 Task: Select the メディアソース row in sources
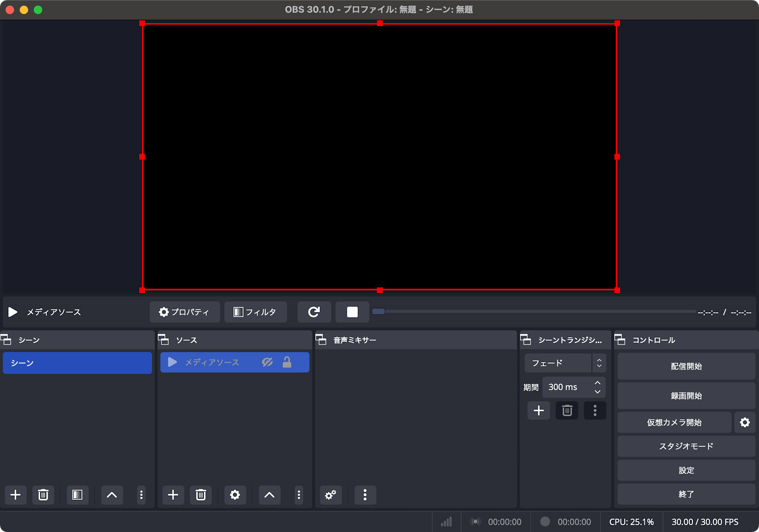(235, 363)
